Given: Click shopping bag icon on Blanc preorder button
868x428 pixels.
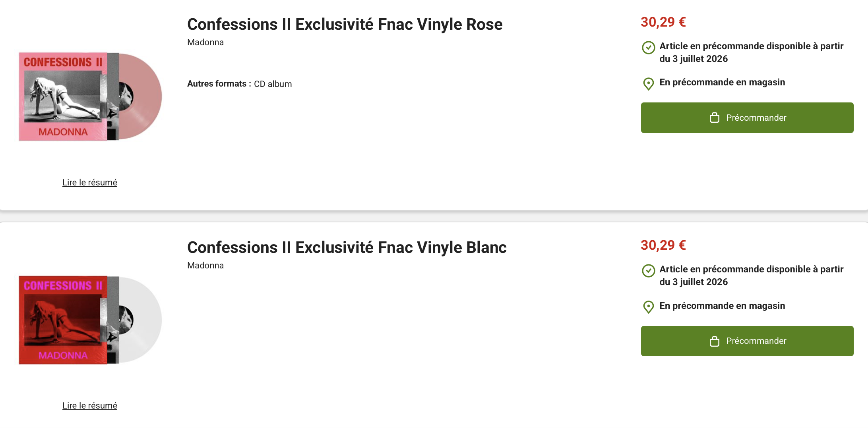Looking at the screenshot, I should pyautogui.click(x=714, y=341).
